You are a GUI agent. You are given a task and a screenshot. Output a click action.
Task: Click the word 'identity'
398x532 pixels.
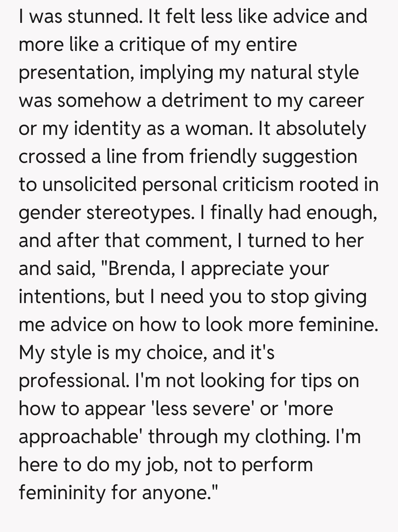coord(108,129)
